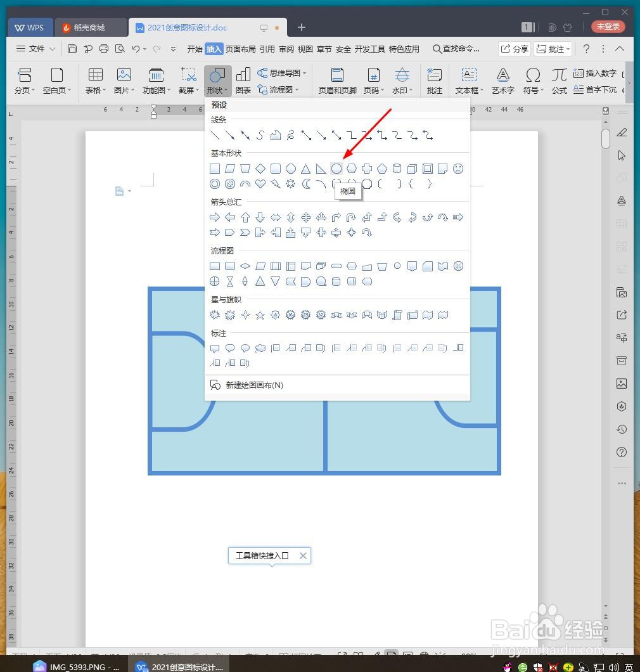Choose the isosceles triangle basic shape
This screenshot has height=672, width=640.
click(305, 169)
